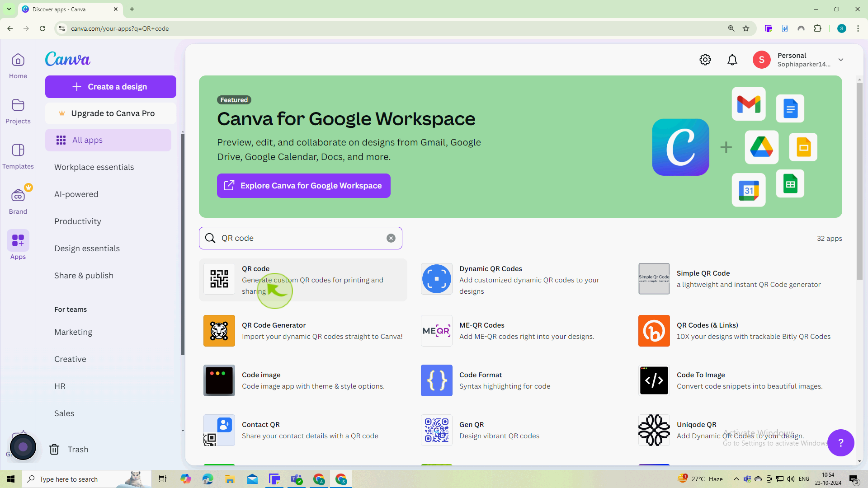
Task: Click the QR code app icon
Action: [x=219, y=279]
